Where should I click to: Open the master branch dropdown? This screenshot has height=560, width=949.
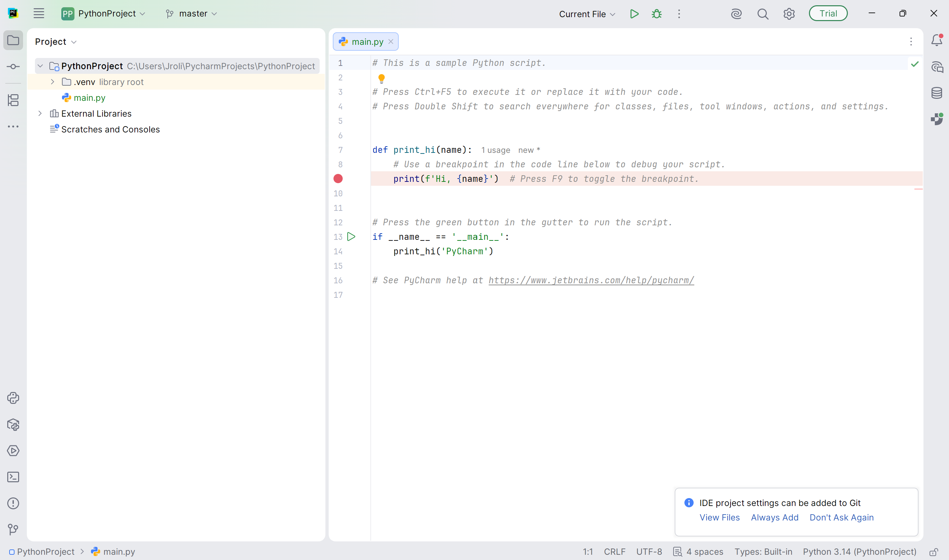pyautogui.click(x=192, y=14)
